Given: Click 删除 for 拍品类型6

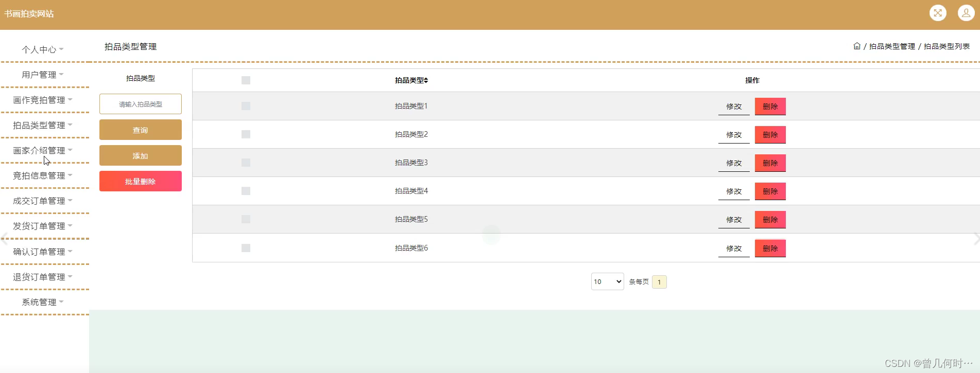Looking at the screenshot, I should [770, 248].
